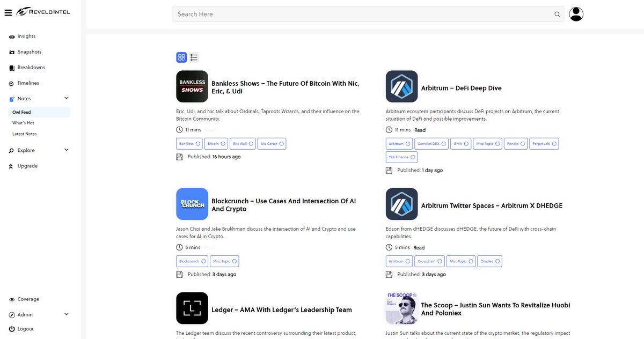
Task: Open the Coverage page
Action: pos(28,299)
